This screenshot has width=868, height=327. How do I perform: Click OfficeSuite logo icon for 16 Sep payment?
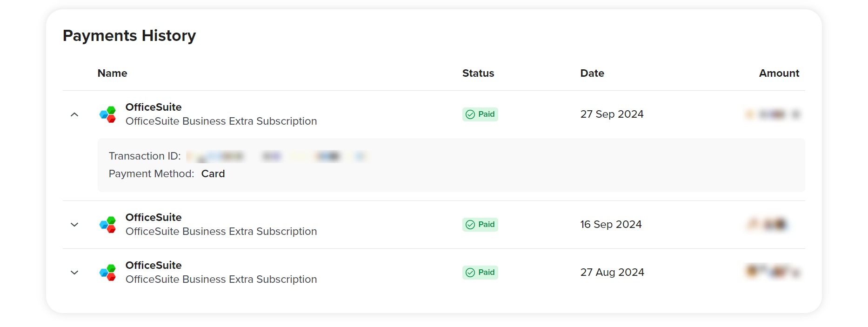click(108, 225)
